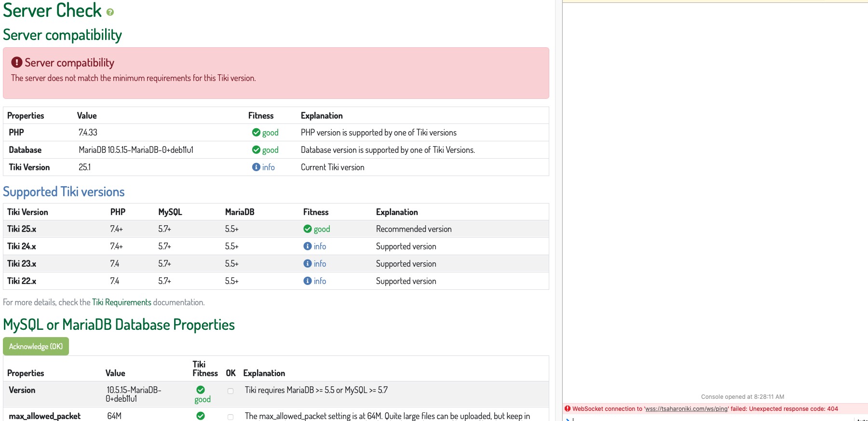Click the green check icon for Tiki 25.x
868x421 pixels.
point(307,229)
